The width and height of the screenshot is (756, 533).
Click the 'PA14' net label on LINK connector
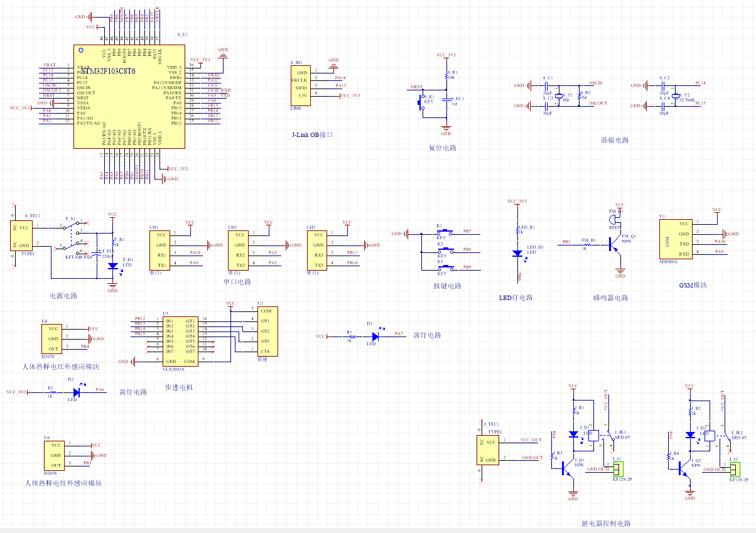click(340, 77)
